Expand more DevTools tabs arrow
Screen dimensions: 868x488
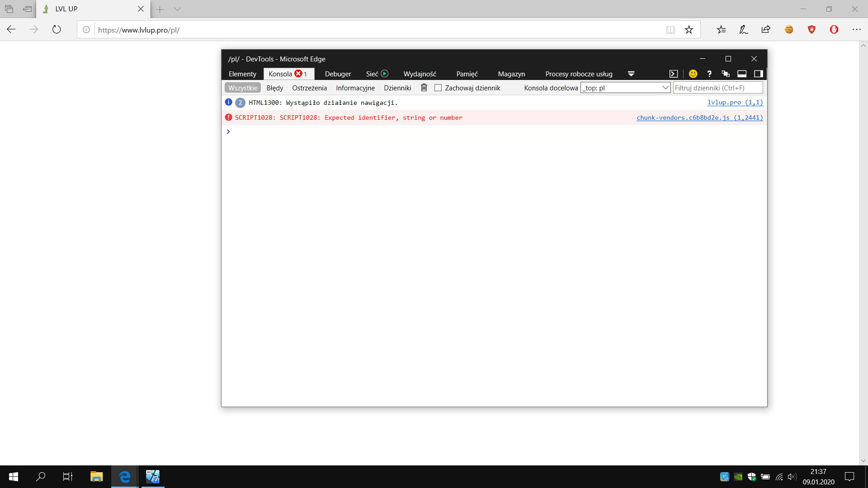[631, 74]
